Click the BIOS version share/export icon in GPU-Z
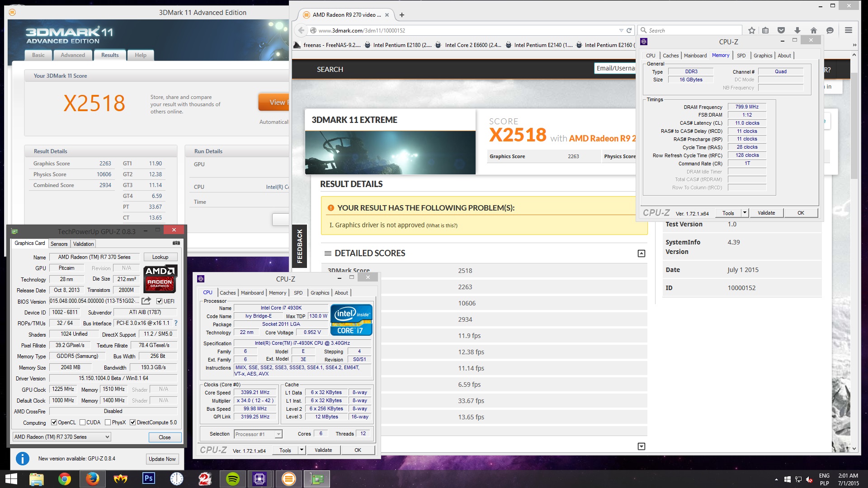Viewport: 868px width, 488px height. pos(146,301)
